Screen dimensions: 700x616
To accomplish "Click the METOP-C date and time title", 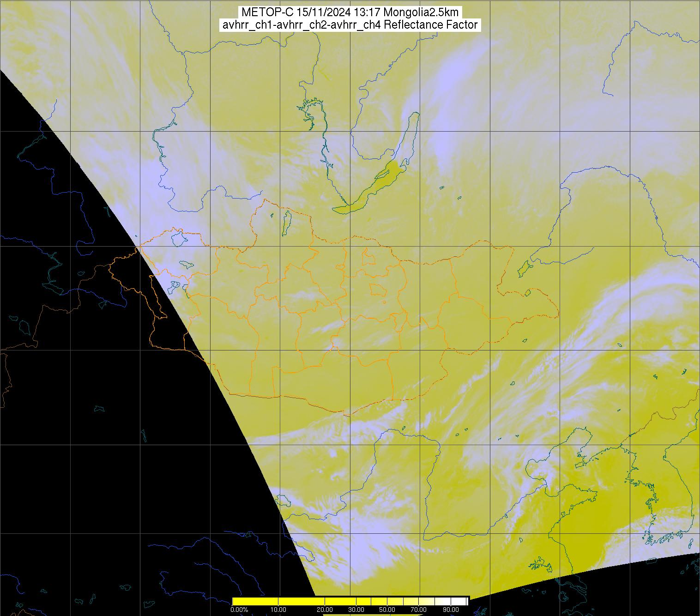I will click(350, 12).
